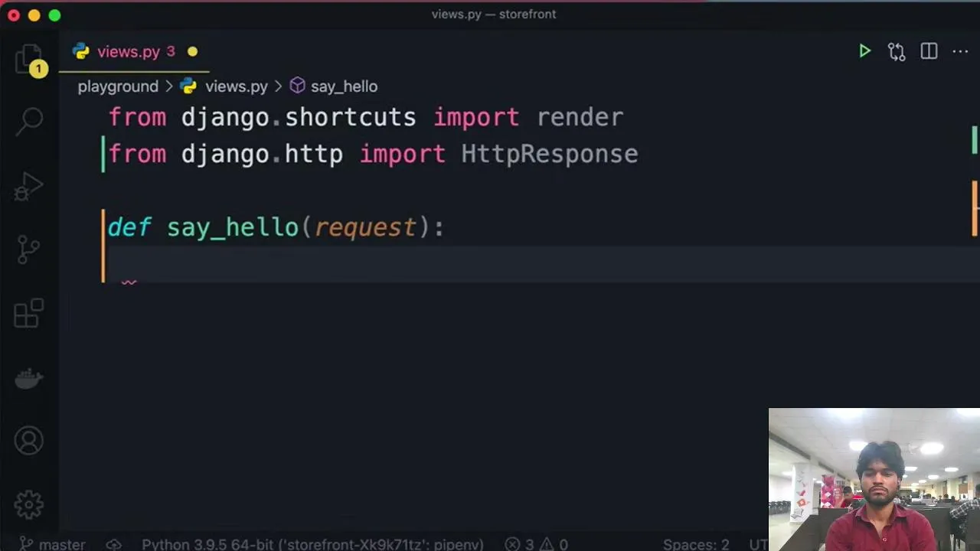The height and width of the screenshot is (551, 980).
Task: Click macOS green fullscreen window button
Action: point(54,15)
